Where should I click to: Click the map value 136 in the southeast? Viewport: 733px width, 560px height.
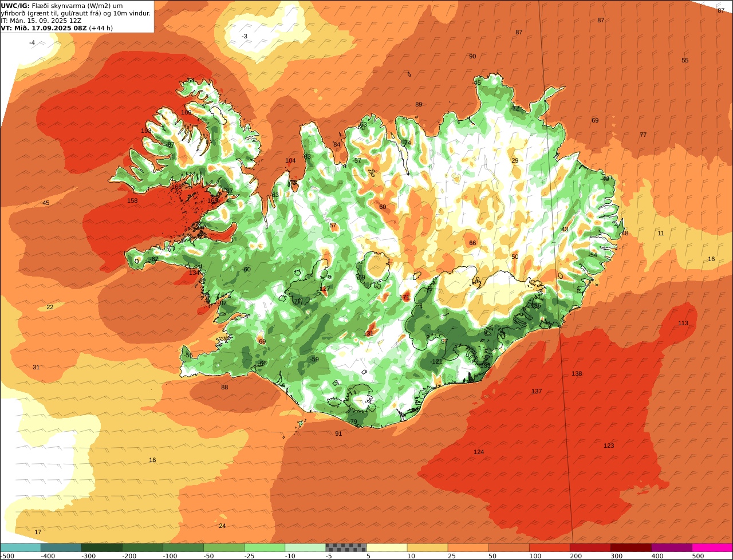535,306
